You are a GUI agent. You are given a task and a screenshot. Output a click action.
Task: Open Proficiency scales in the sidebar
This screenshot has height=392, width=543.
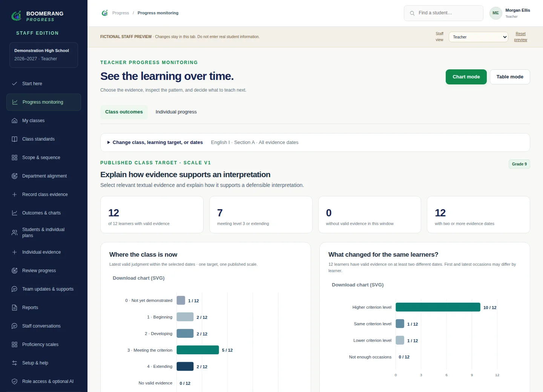click(x=44, y=345)
